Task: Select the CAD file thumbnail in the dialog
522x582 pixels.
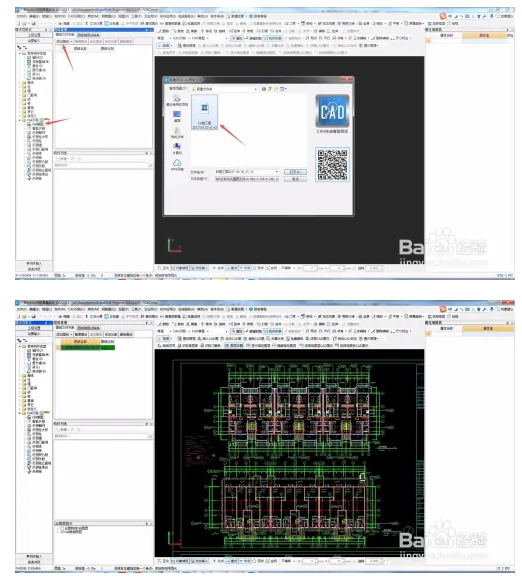Action: point(204,112)
